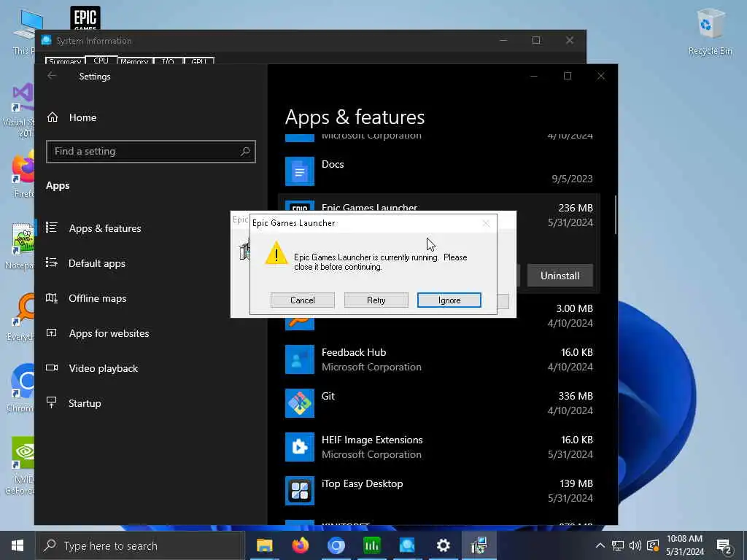The width and height of the screenshot is (747, 560).
Task: Click the Settings back arrow
Action: [52, 76]
